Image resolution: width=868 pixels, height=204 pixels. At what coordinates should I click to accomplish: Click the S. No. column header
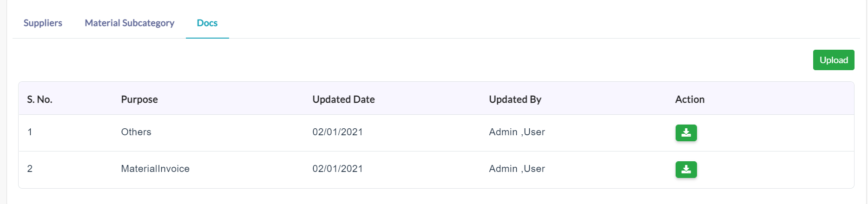click(x=39, y=99)
